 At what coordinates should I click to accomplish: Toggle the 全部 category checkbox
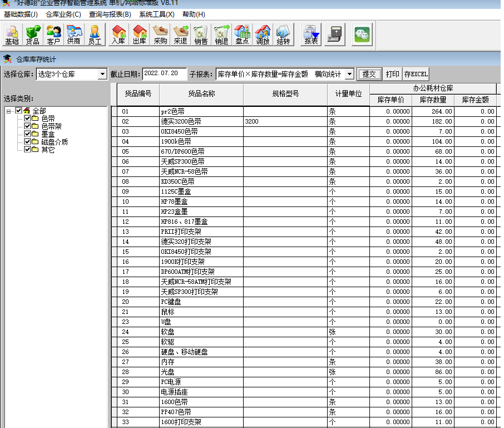pos(19,111)
